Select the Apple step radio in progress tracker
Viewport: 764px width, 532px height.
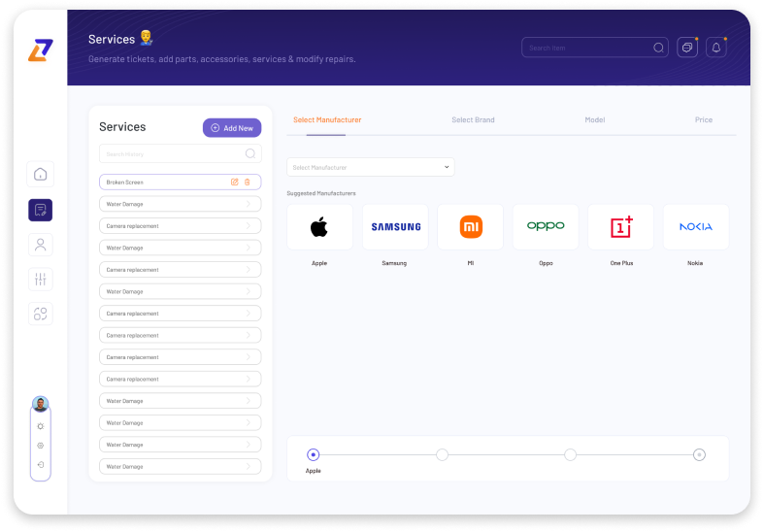coord(313,454)
